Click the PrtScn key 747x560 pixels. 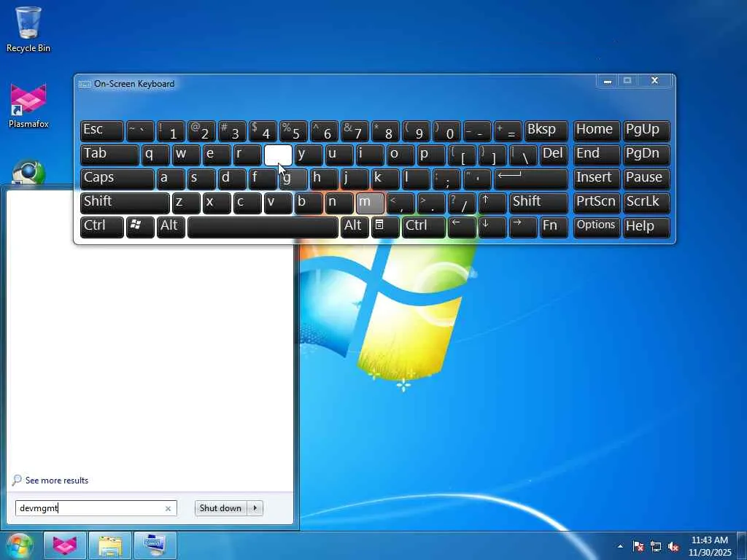597,203
